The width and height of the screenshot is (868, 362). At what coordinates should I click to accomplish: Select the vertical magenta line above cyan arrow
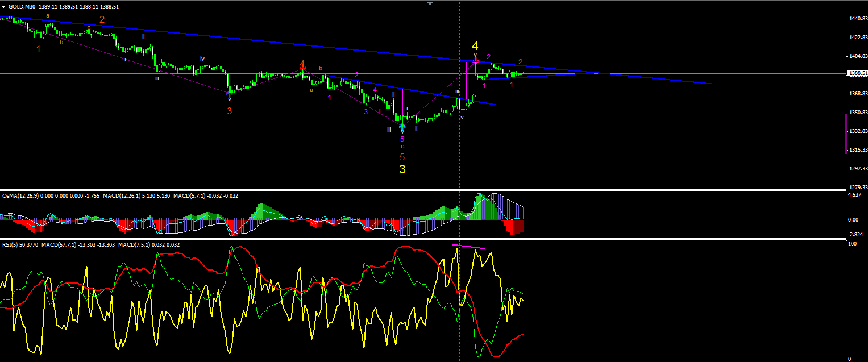click(x=402, y=106)
